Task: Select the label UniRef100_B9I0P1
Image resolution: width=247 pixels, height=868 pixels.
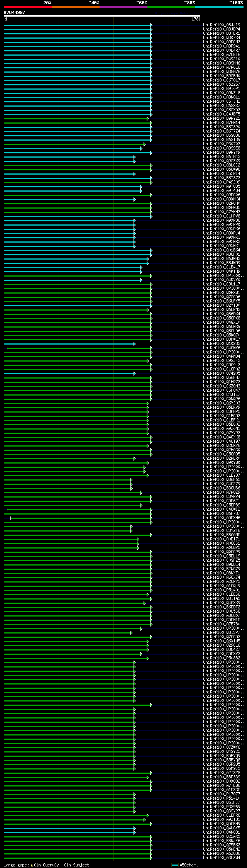Action: (x=222, y=89)
